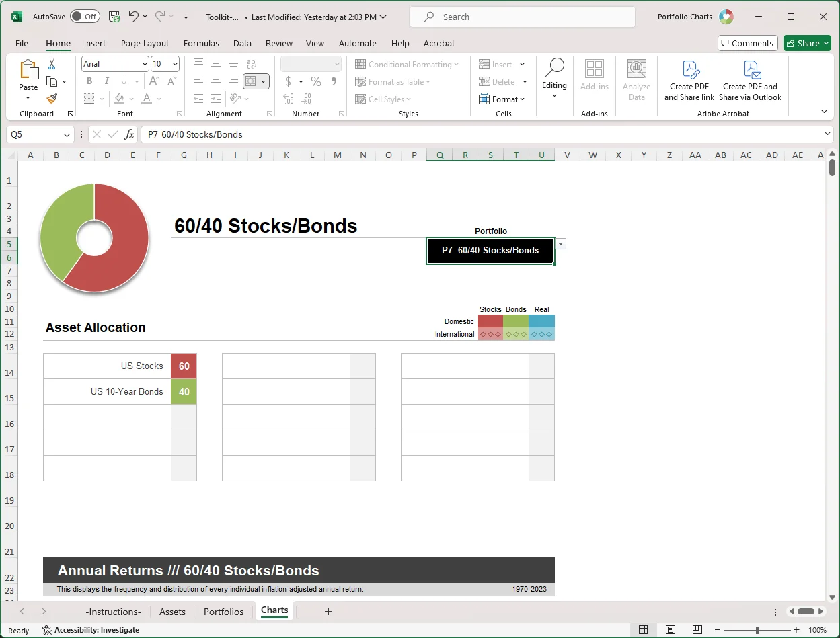Click zoom out minus button
This screenshot has width=840, height=638.
point(718,630)
